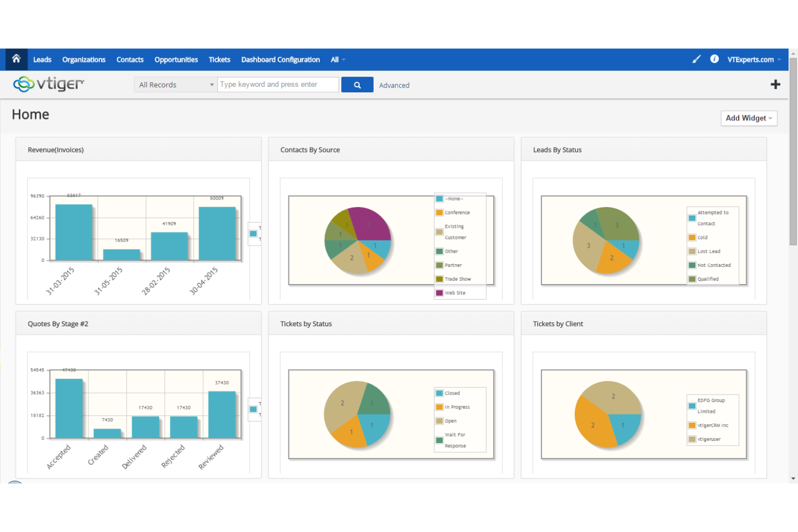Toggle the Conference legend swatch in Contacts By Source
Viewport: 798px width, 532px height.
point(439,212)
